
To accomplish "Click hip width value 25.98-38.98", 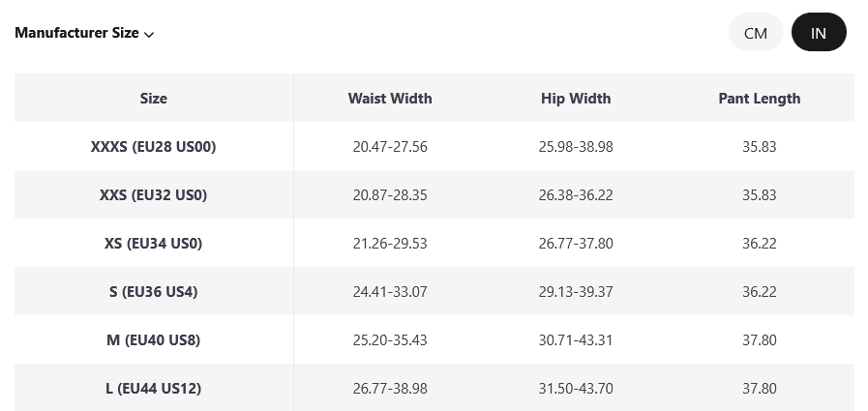I will [576, 147].
